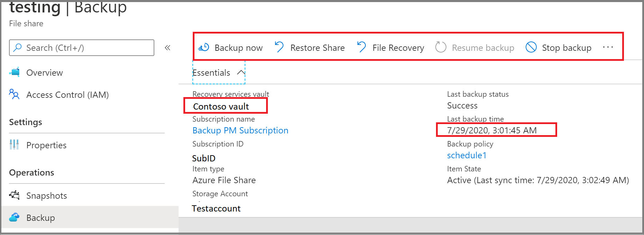Viewport: 644px width, 235px height.
Task: Click the Backup cloud icon in sidebar
Action: (x=14, y=218)
